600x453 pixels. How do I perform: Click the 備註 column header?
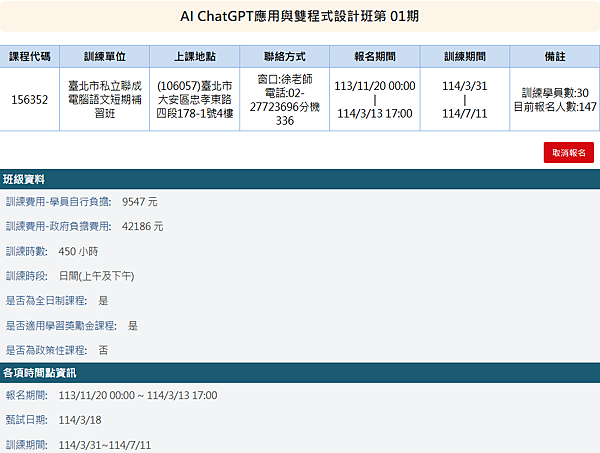[x=555, y=57]
